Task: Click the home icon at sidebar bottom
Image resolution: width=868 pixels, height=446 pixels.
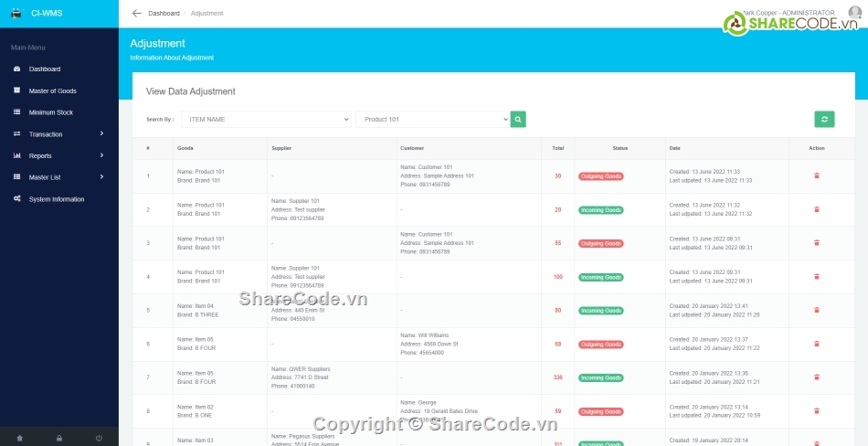Action: point(20,438)
